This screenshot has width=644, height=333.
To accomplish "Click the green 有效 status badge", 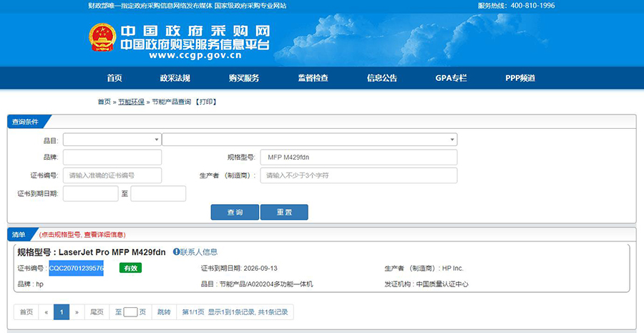I will coord(130,268).
